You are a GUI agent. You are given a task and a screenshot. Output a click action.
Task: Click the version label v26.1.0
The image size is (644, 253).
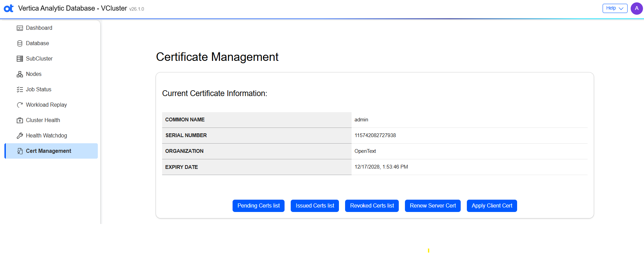136,9
